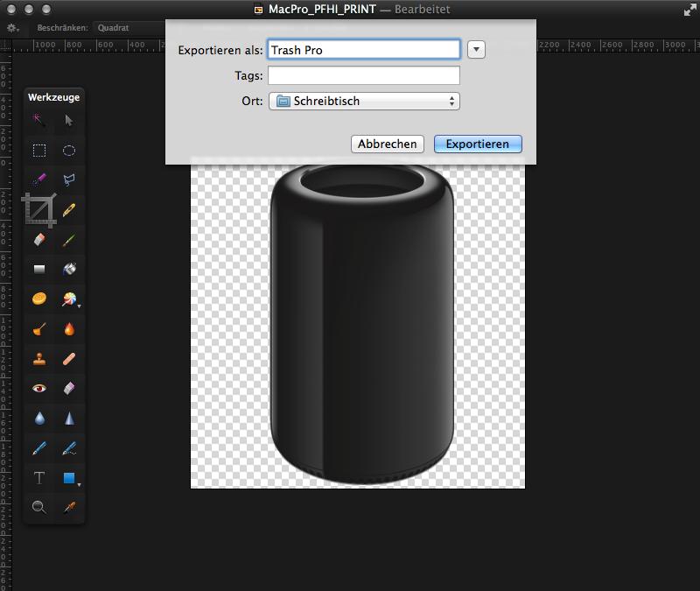Screen dimensions: 700x591
Task: Click the Werkzeuge palette title
Action: [54, 97]
